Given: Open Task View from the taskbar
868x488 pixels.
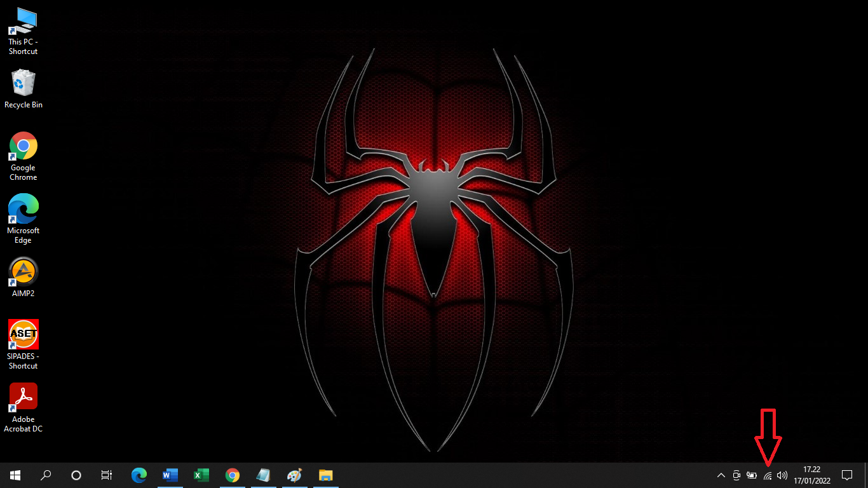Looking at the screenshot, I should 107,475.
